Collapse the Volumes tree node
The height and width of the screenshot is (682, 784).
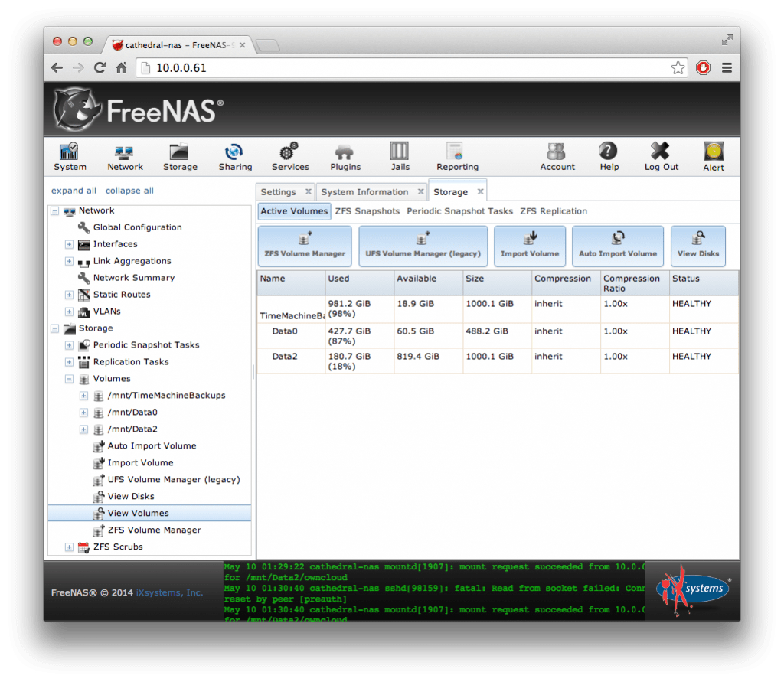point(69,379)
